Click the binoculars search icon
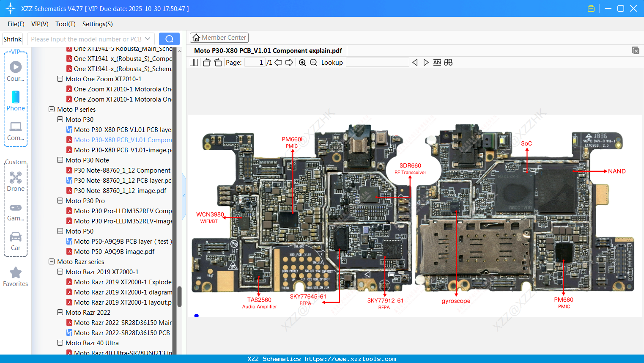 click(448, 62)
